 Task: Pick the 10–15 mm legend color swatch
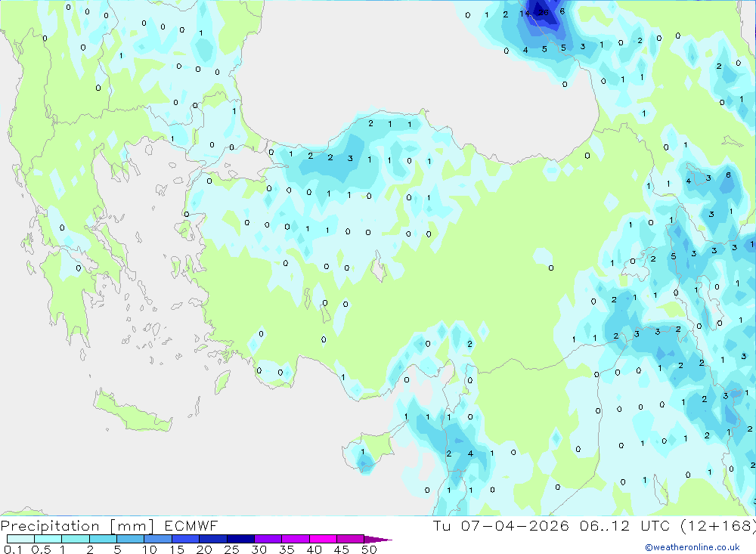tap(158, 539)
